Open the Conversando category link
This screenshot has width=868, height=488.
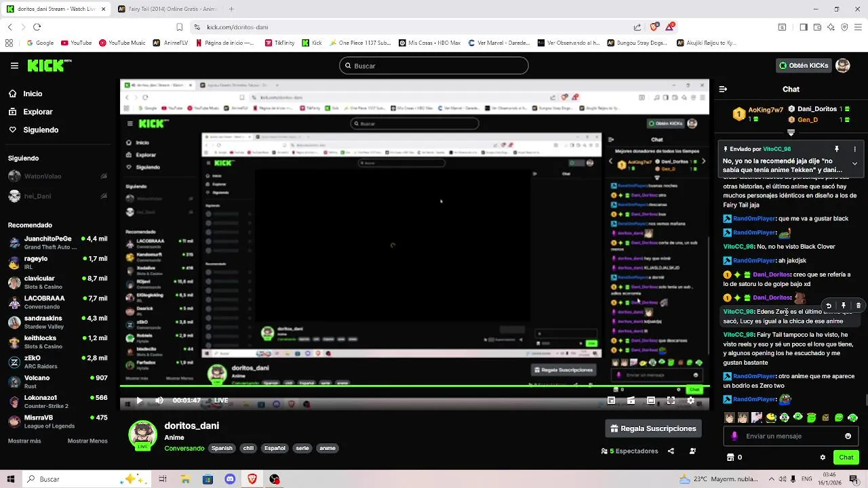click(x=184, y=448)
